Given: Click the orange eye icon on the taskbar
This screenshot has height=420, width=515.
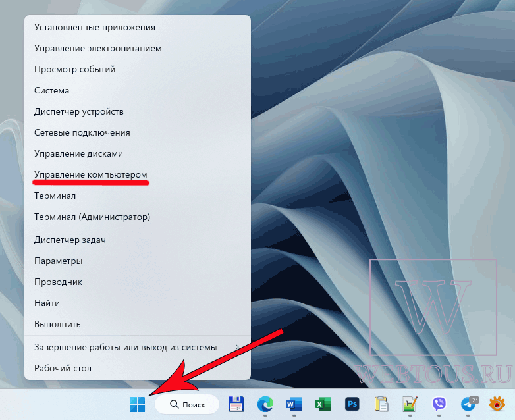Looking at the screenshot, I should point(497,404).
